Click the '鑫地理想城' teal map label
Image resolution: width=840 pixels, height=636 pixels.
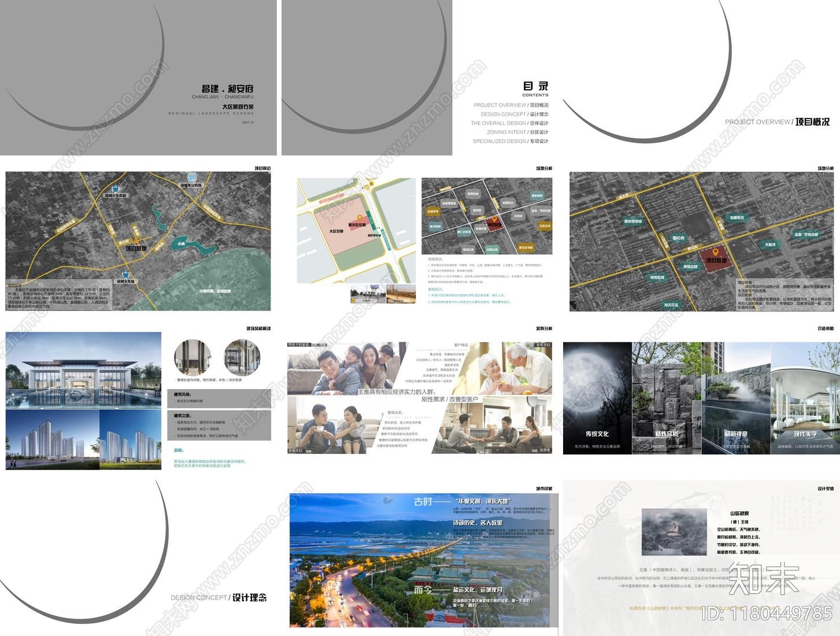tap(632, 221)
